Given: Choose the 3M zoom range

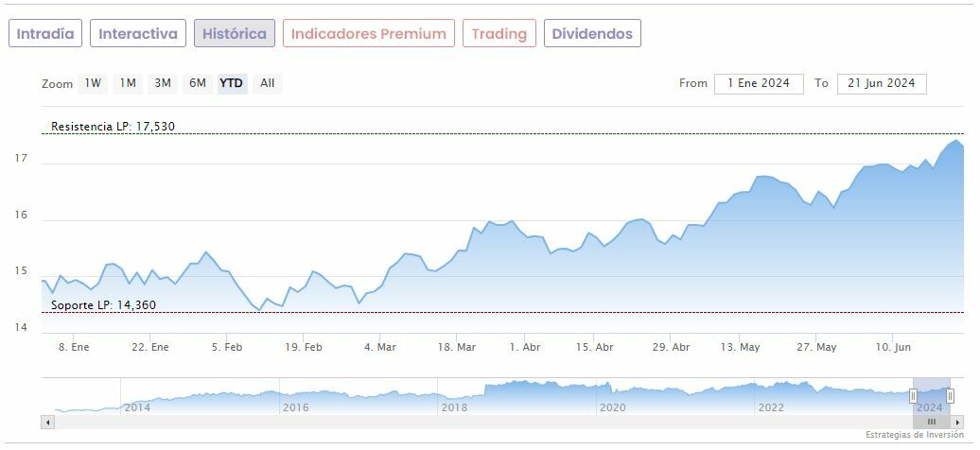Looking at the screenshot, I should pos(163,83).
